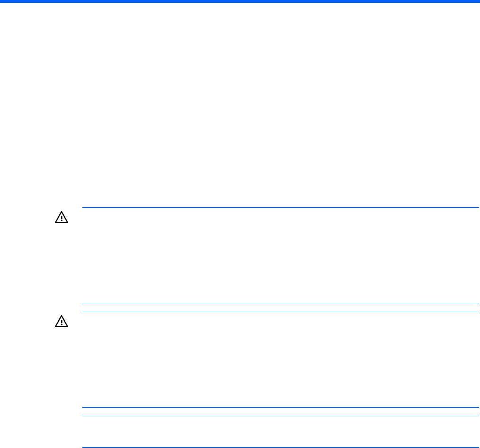480x448 pixels.
Task: Click the small bottom box's bottom border
Action: pyautogui.click(x=280, y=447)
